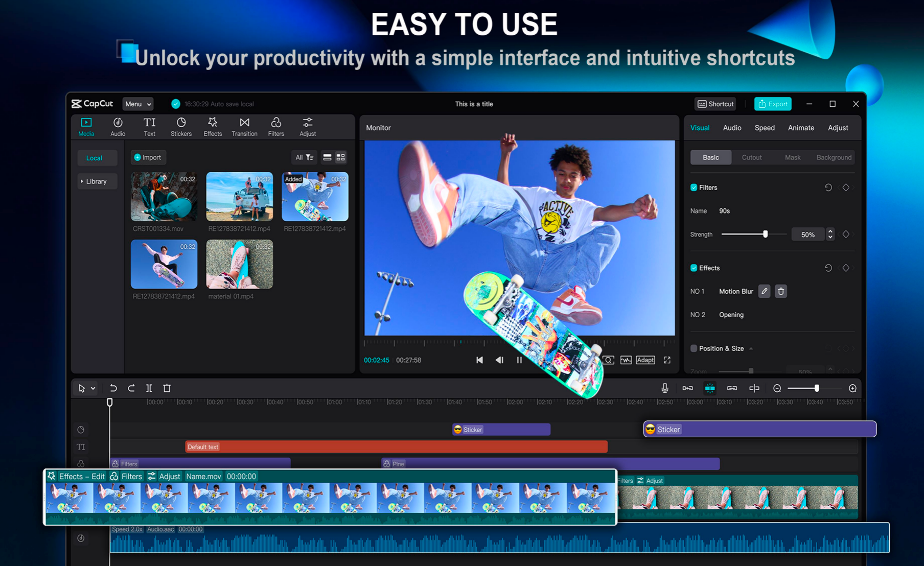Decrease Strength value with down stepper
The image size is (924, 566).
pyautogui.click(x=830, y=237)
